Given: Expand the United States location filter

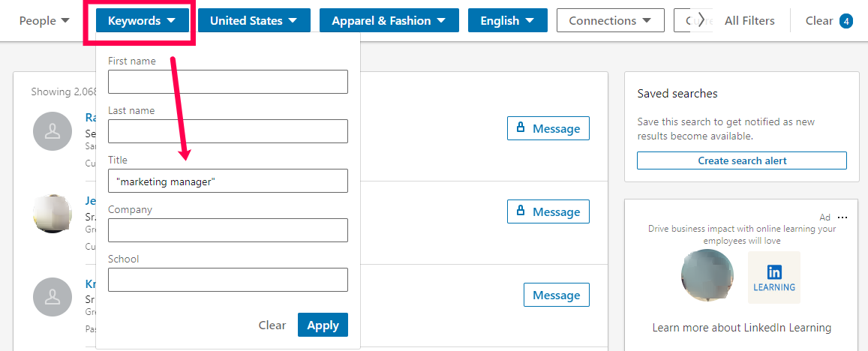Looking at the screenshot, I should (253, 21).
